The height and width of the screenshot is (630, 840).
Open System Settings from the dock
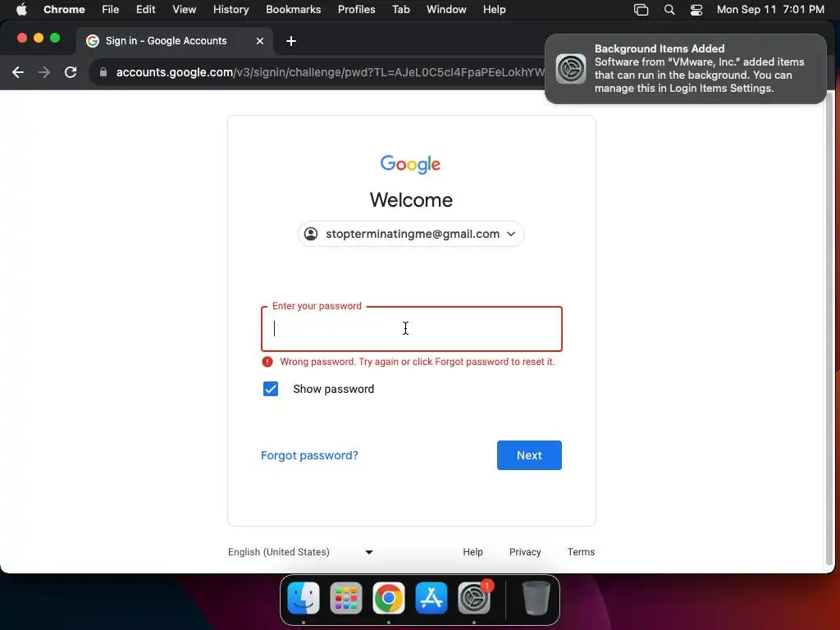pos(474,598)
